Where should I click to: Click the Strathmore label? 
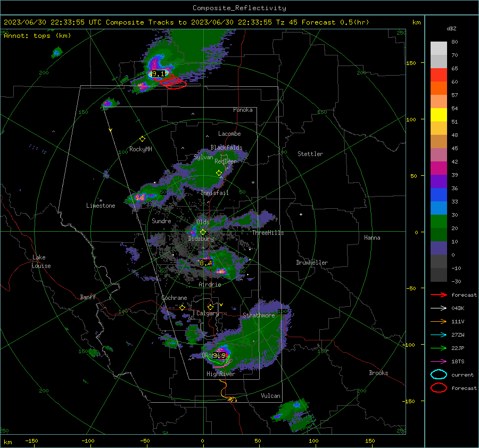click(259, 315)
